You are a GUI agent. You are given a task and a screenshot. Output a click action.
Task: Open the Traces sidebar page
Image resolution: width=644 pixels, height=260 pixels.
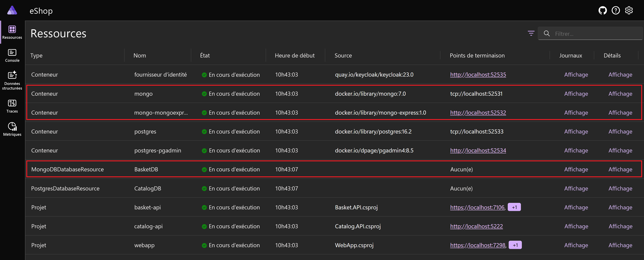pyautogui.click(x=12, y=106)
